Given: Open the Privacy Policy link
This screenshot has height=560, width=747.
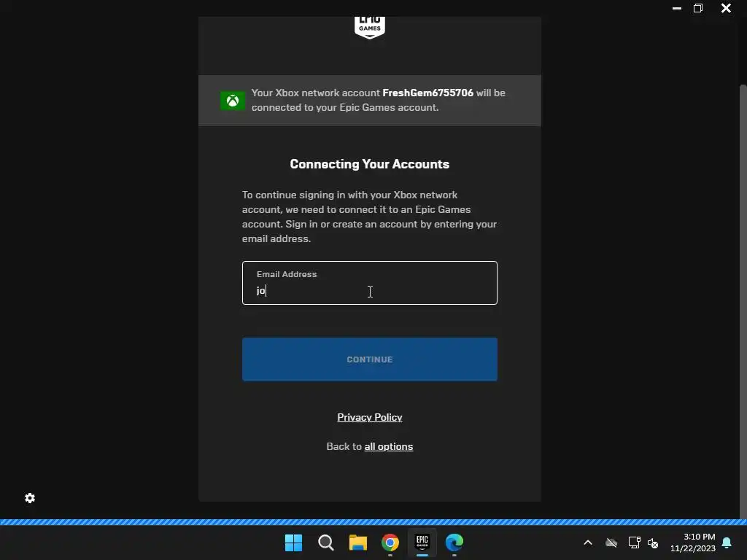Looking at the screenshot, I should point(370,417).
